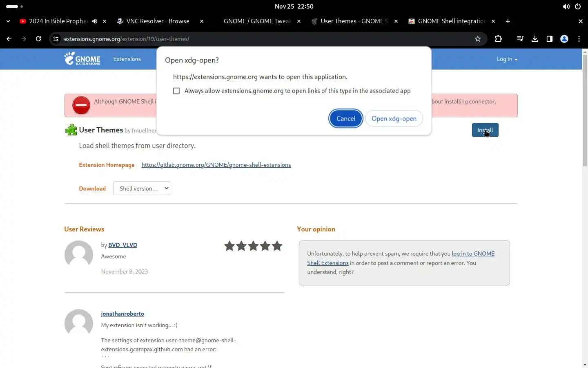Cancel the xdg-open dialog
Screen dimensions: 588x368
346,119
